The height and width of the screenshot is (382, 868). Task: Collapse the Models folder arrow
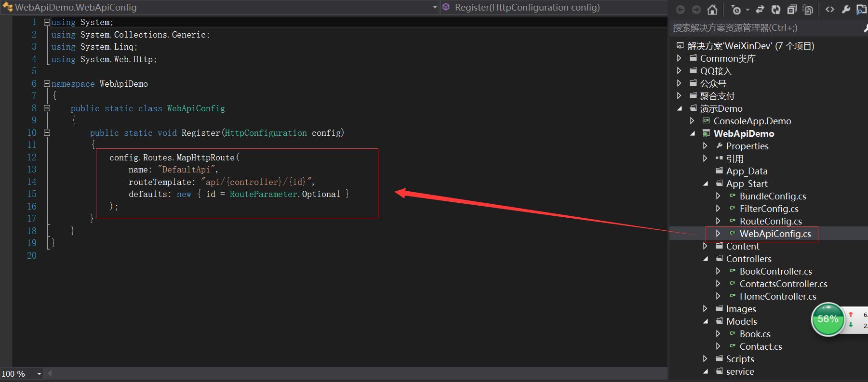point(706,322)
